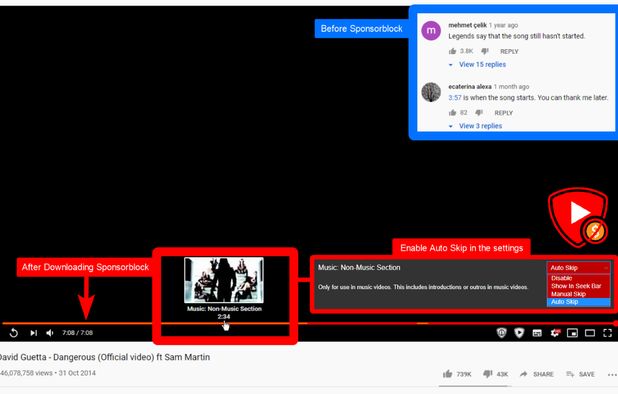This screenshot has width=618, height=394.
Task: Open ecaterina alexa's channel name
Action: coord(470,86)
